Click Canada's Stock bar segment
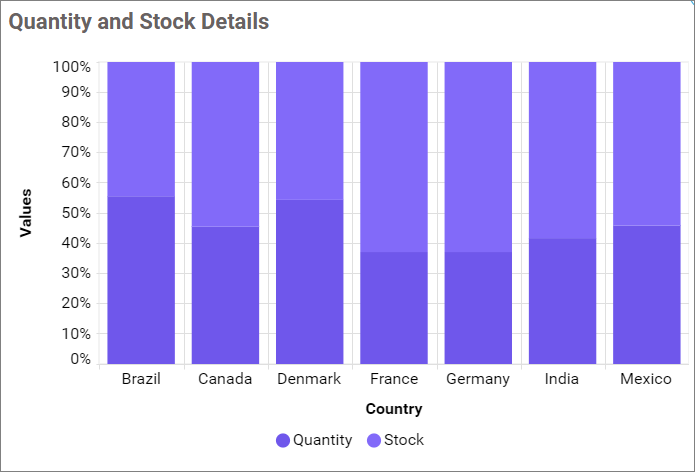695x472 pixels. pyautogui.click(x=225, y=143)
